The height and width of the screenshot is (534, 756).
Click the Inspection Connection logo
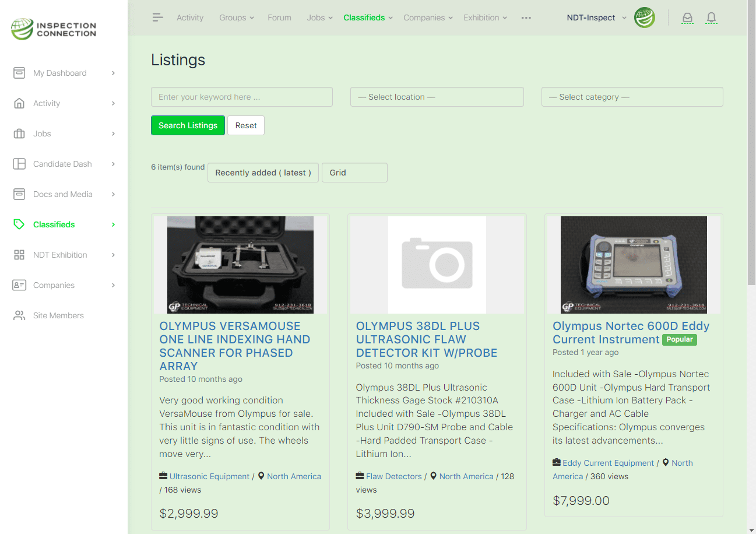54,29
